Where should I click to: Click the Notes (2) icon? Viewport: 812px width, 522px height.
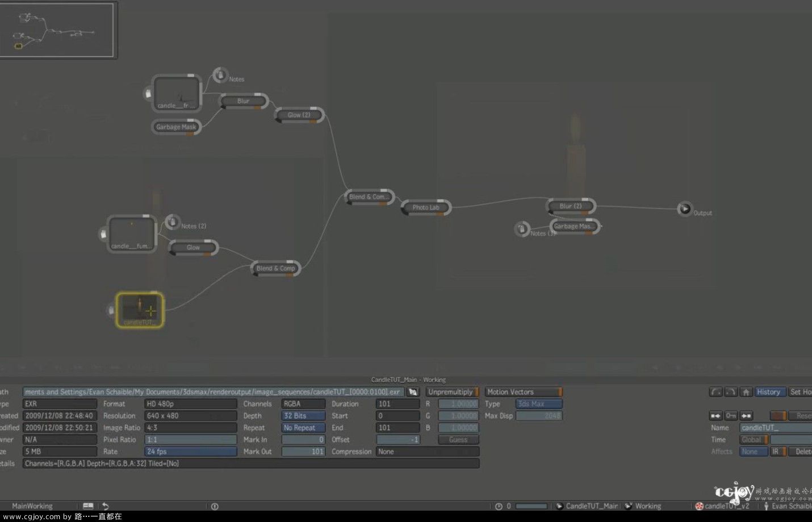point(173,222)
